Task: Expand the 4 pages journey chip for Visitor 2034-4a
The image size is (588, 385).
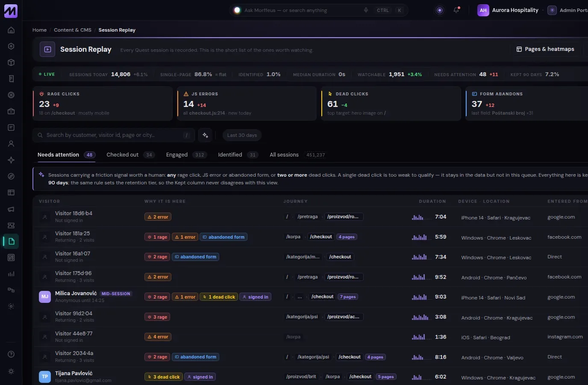Action: coord(376,357)
